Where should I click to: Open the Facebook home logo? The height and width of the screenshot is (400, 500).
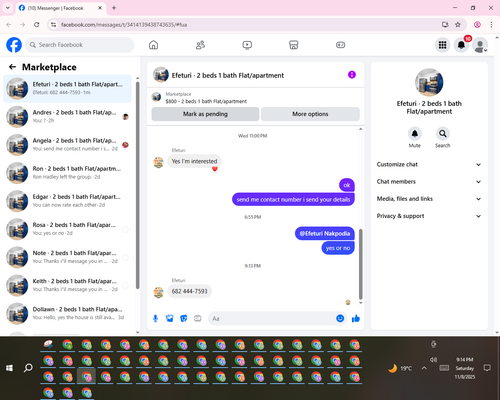point(14,45)
